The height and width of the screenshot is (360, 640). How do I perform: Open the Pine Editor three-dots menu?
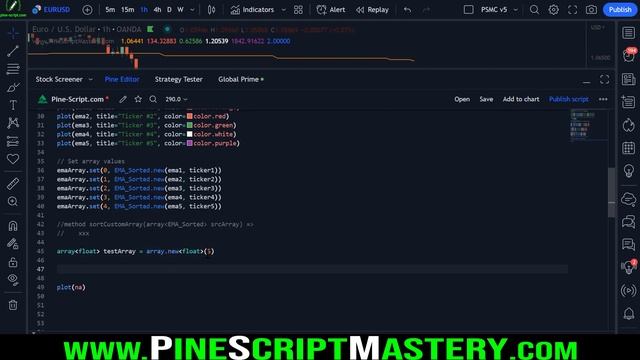603,99
